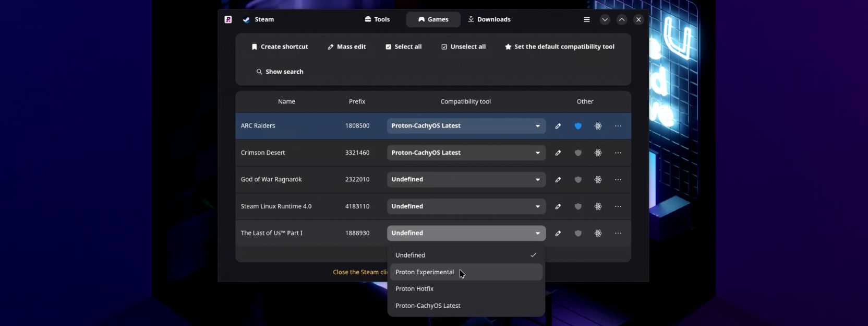Open the hamburger main menu
The width and height of the screenshot is (868, 326).
pos(587,19)
